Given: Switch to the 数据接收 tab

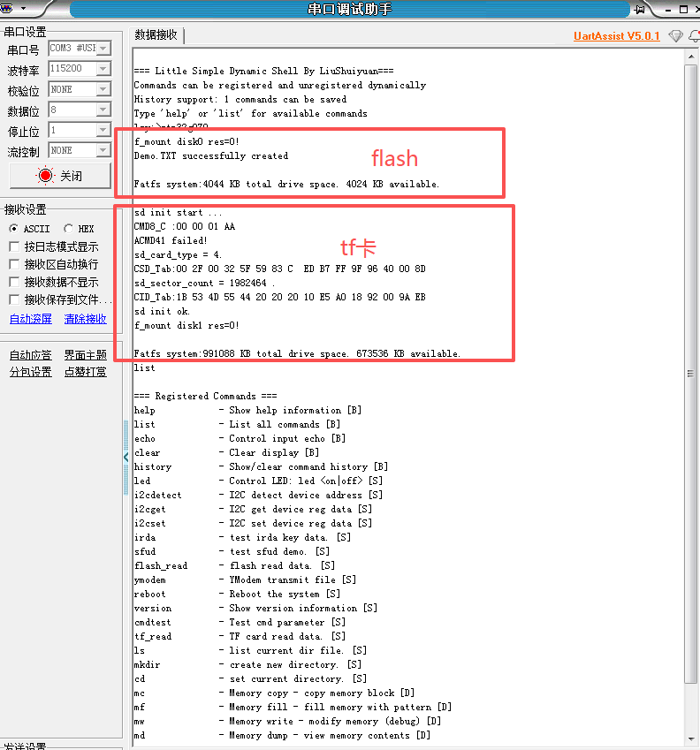Looking at the screenshot, I should 156,35.
